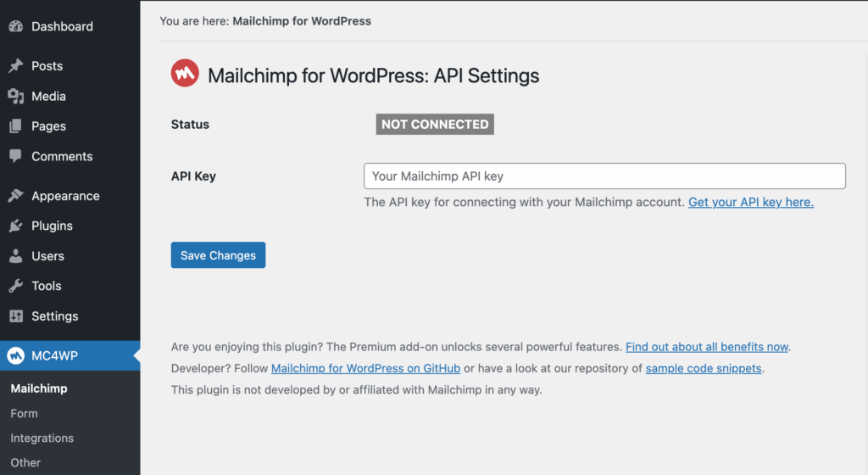
Task: Open the Dashboard menu
Action: tap(62, 26)
